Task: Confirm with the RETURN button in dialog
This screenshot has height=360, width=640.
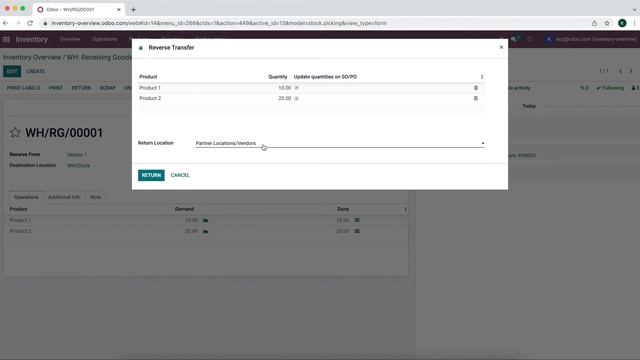Action: tap(151, 175)
